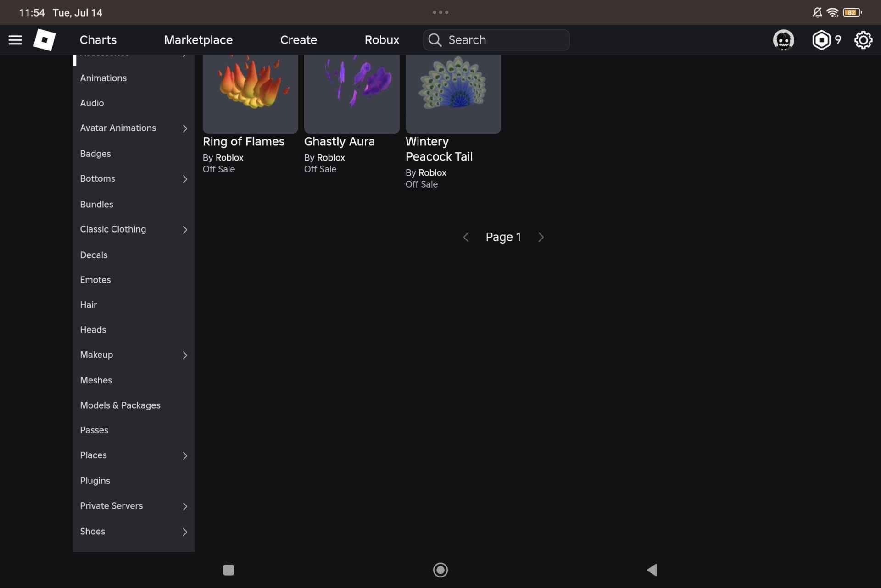Tap the Wi-Fi status icon
Screen dimensions: 881x588
[832, 12]
